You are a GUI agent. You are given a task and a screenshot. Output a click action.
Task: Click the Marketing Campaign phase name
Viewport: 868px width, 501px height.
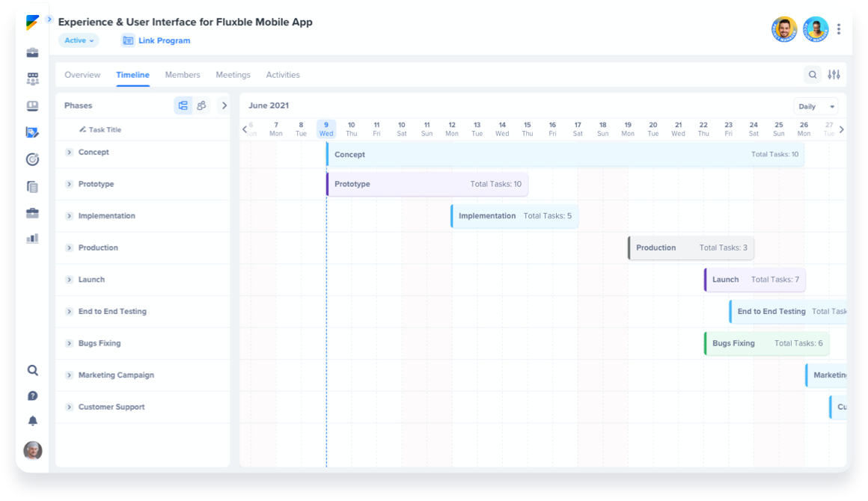(116, 375)
